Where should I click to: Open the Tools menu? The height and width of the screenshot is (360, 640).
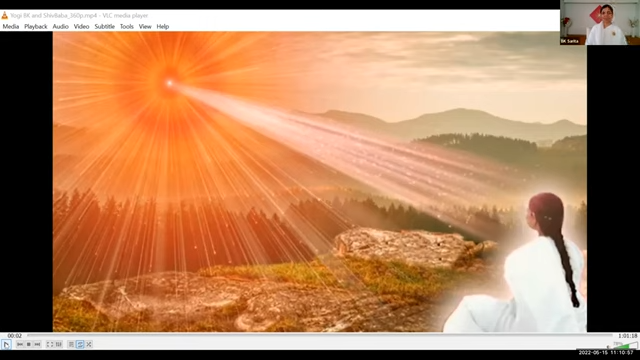point(127,27)
